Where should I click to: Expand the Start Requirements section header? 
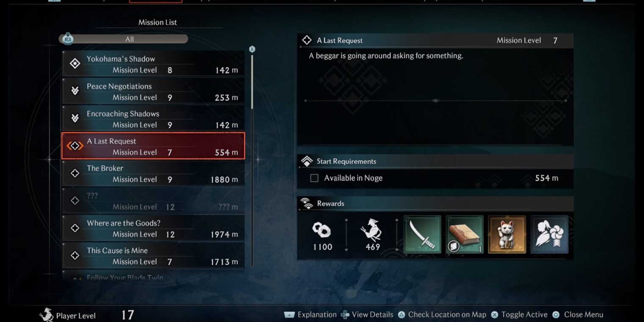click(435, 161)
